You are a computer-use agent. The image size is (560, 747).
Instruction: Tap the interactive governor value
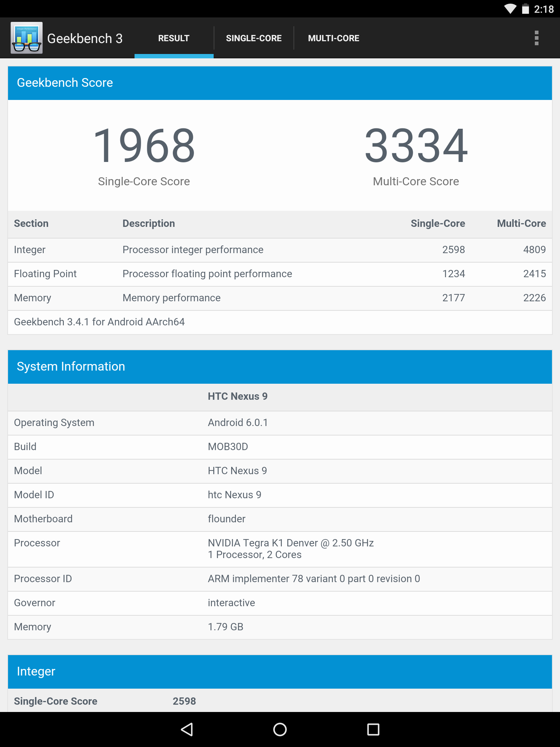click(x=231, y=603)
